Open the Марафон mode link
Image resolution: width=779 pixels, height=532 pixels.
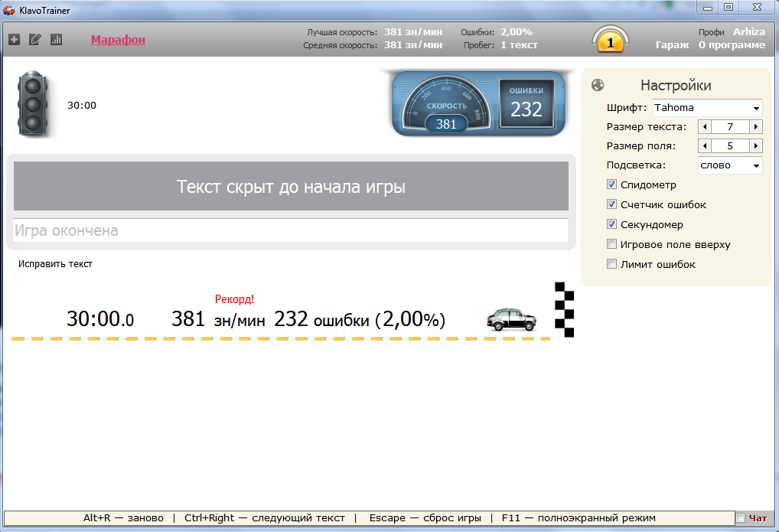pyautogui.click(x=119, y=40)
